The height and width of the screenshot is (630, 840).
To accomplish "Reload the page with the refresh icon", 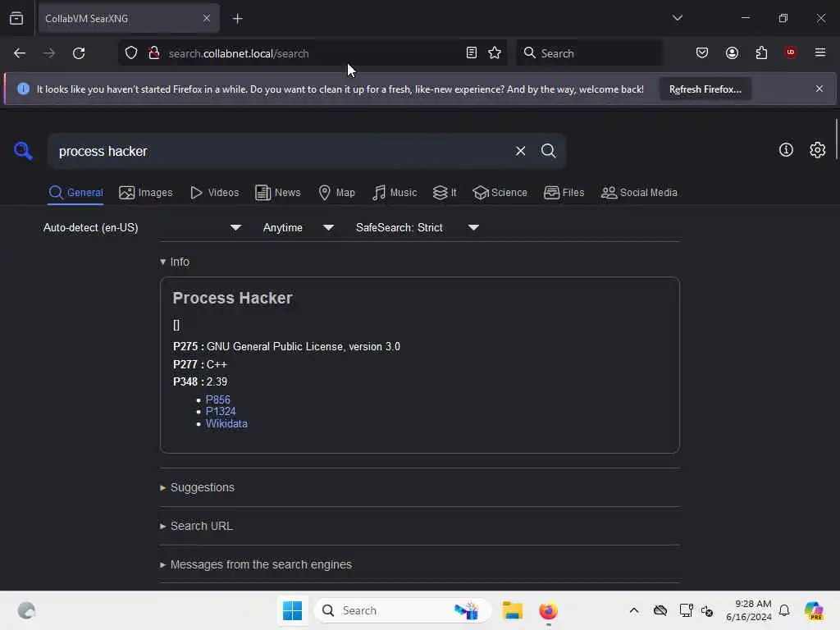I will (x=79, y=53).
